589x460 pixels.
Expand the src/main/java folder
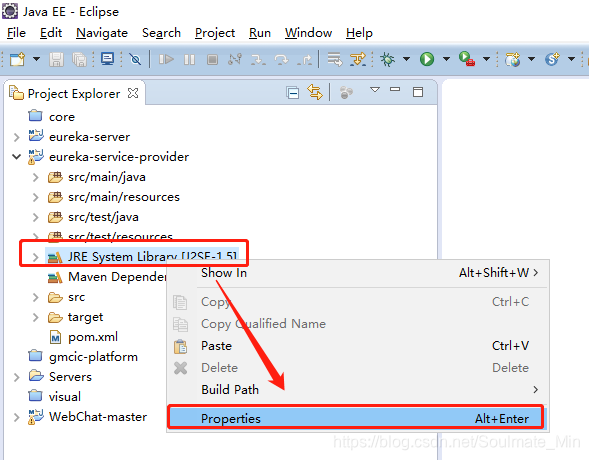click(35, 177)
